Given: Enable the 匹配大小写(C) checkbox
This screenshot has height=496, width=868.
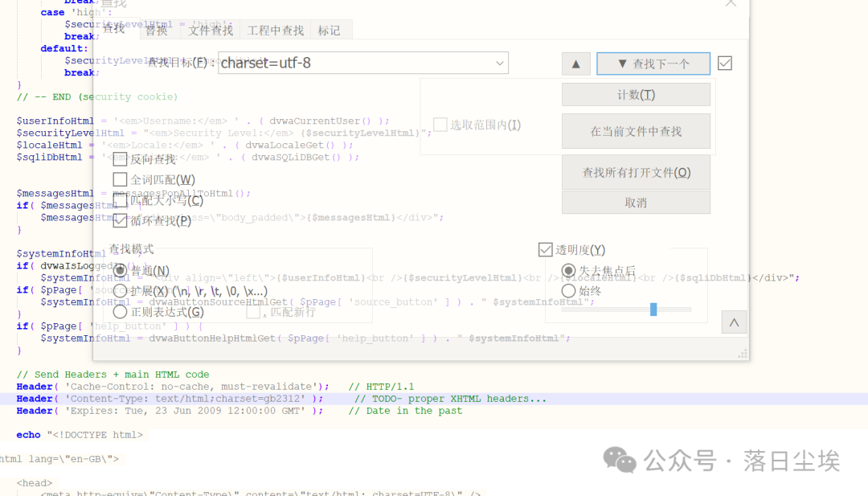Looking at the screenshot, I should [x=120, y=200].
